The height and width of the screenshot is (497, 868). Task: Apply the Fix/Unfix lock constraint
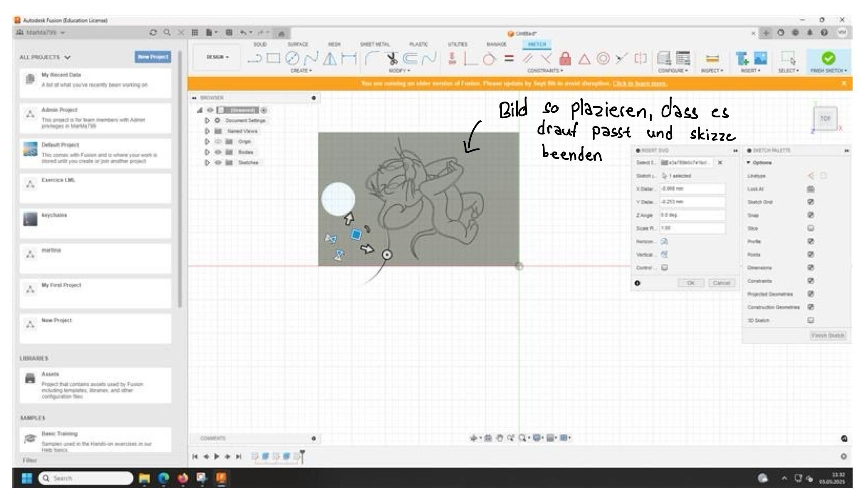(x=565, y=59)
